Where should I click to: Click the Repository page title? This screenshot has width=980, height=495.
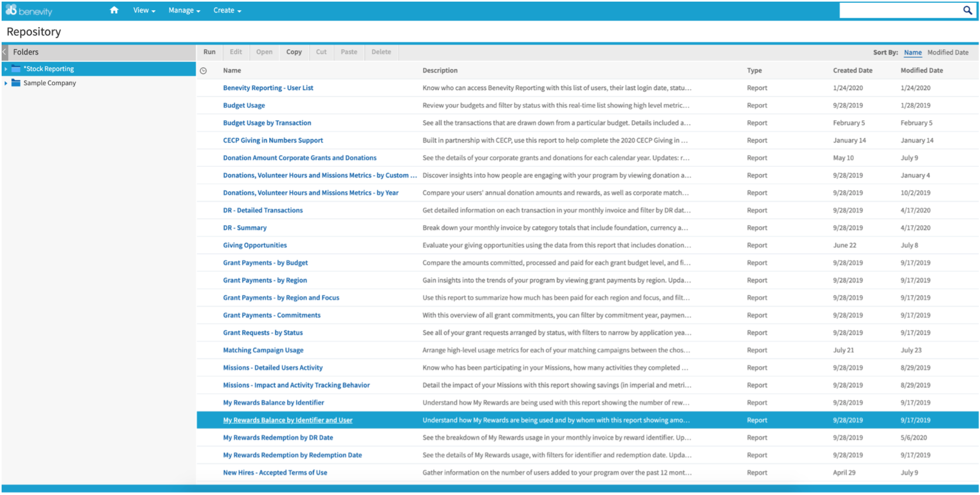pyautogui.click(x=34, y=32)
